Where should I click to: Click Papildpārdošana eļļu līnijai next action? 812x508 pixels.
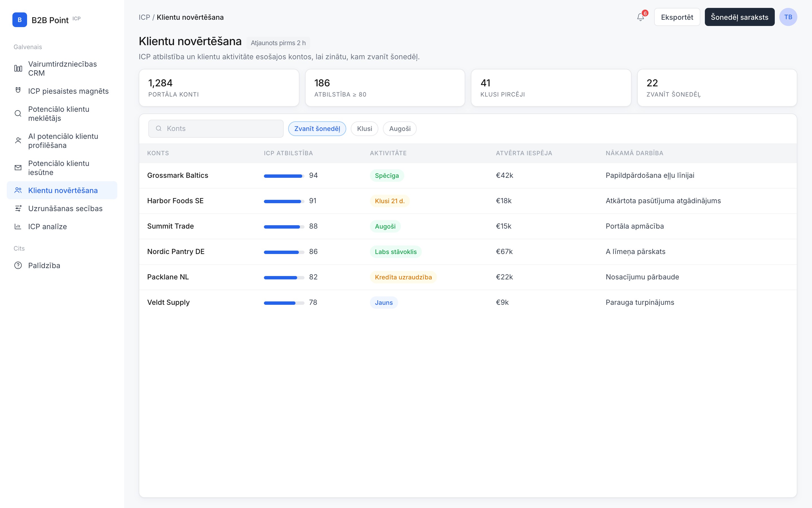pos(650,175)
